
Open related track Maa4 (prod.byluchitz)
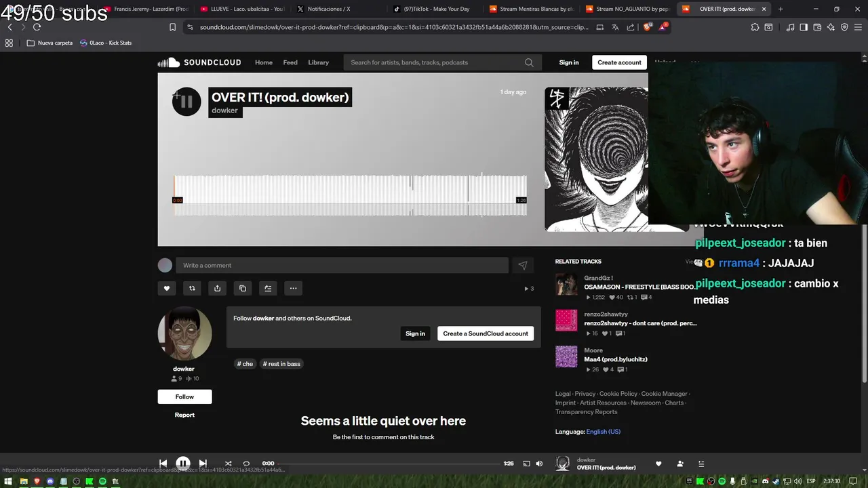click(x=616, y=359)
